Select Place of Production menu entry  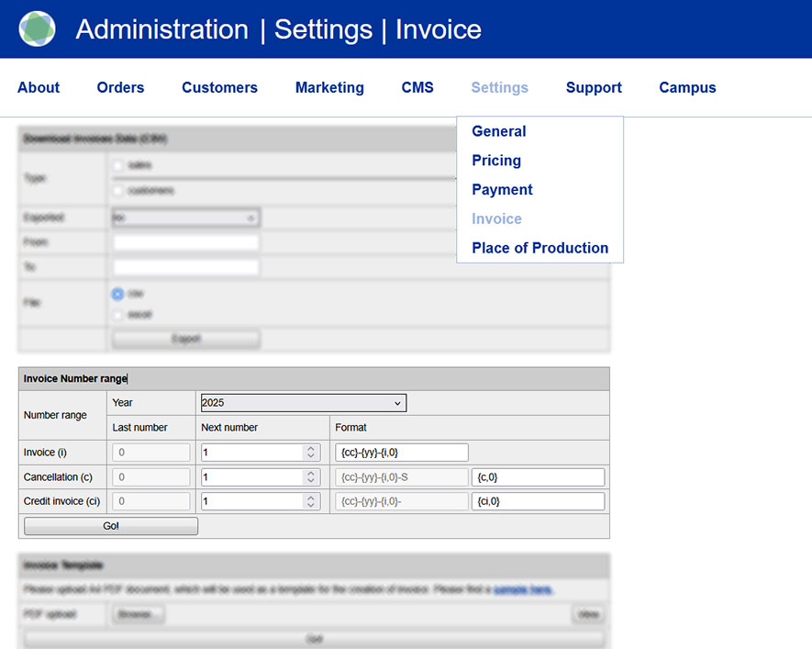[x=539, y=248]
